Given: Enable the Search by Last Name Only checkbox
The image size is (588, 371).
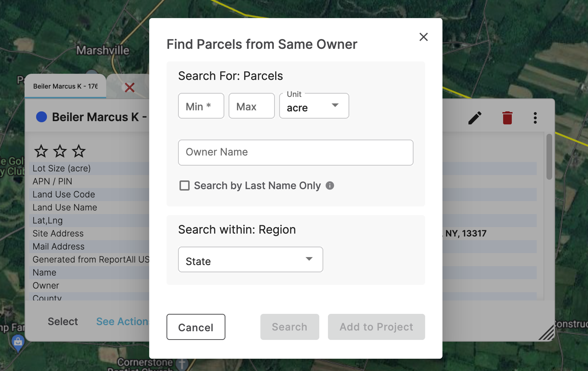Looking at the screenshot, I should pos(185,185).
